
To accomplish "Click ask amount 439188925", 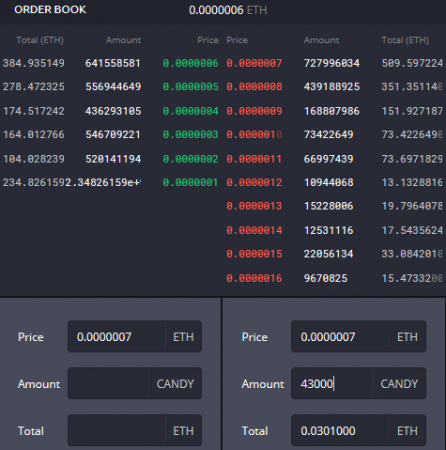I will pyautogui.click(x=332, y=87).
